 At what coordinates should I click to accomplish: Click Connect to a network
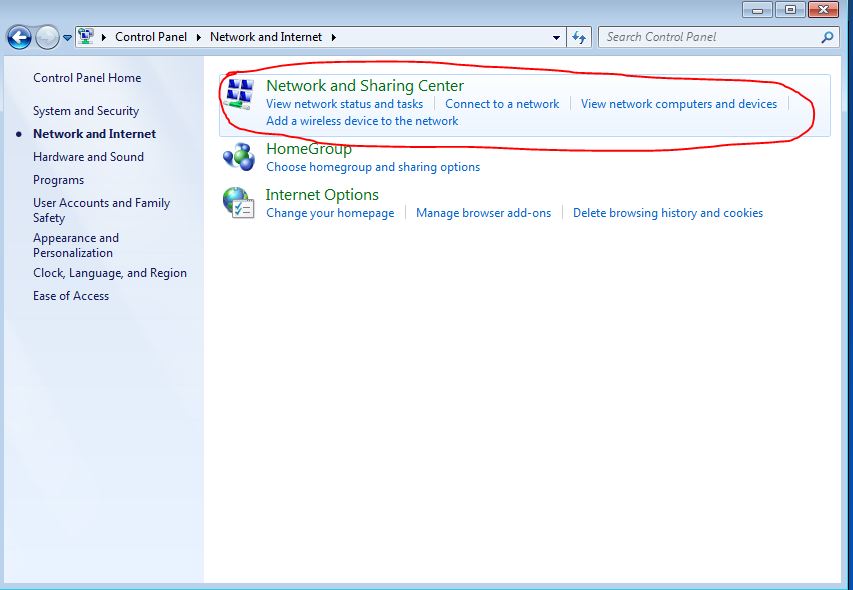[502, 104]
